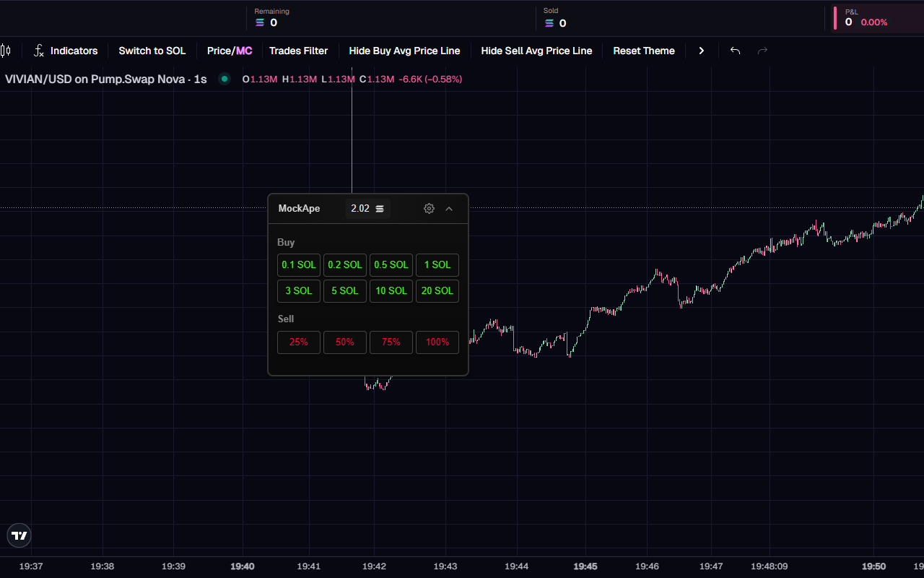Open the MockApe settings gear
Viewport: 924px width, 578px height.
click(x=429, y=208)
